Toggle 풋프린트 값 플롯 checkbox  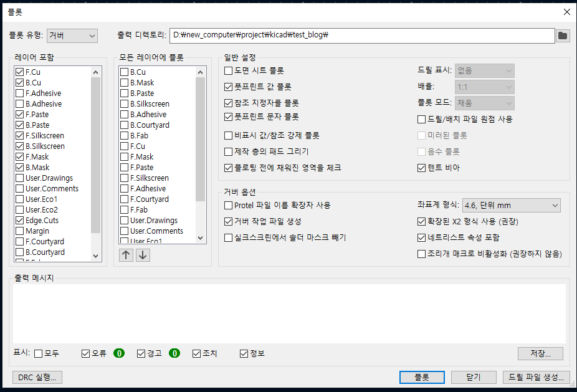(228, 87)
